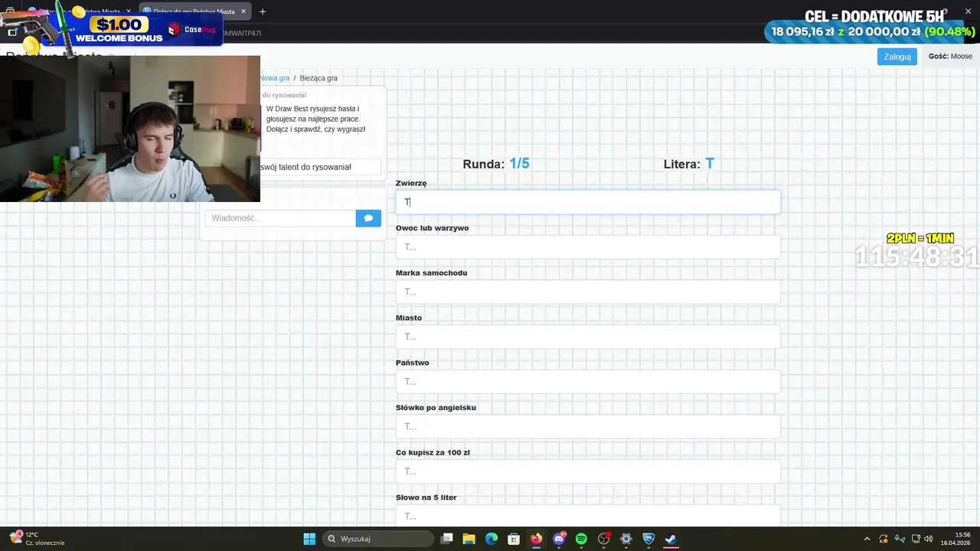Focus the 'Co kupisz za 100 zł' field
Image resolution: width=980 pixels, height=551 pixels.
(x=588, y=471)
